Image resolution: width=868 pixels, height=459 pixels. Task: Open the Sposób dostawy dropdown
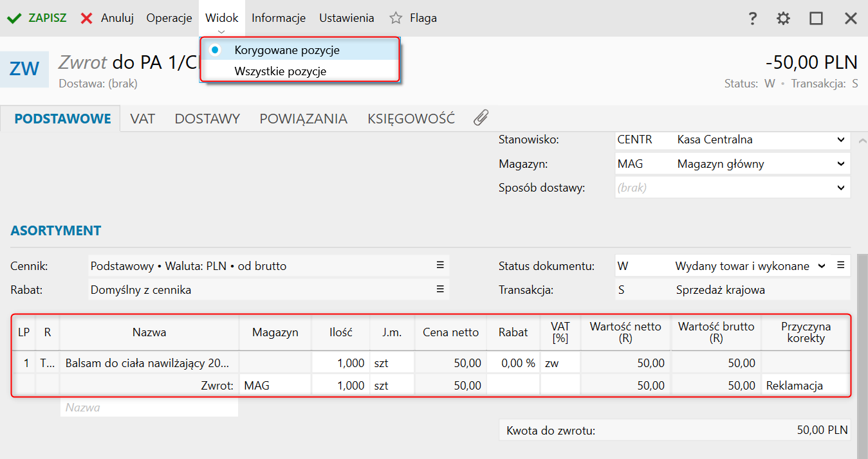pos(841,188)
